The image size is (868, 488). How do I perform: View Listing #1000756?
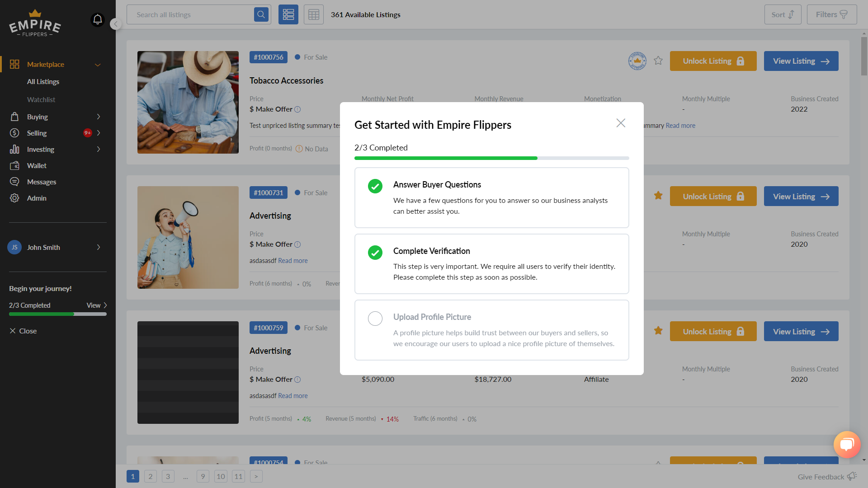pos(801,61)
